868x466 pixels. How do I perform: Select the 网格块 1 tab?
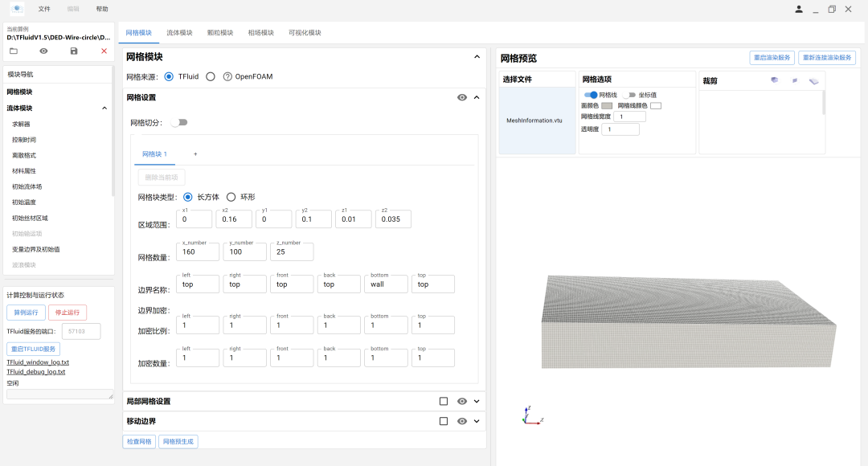[x=154, y=154]
